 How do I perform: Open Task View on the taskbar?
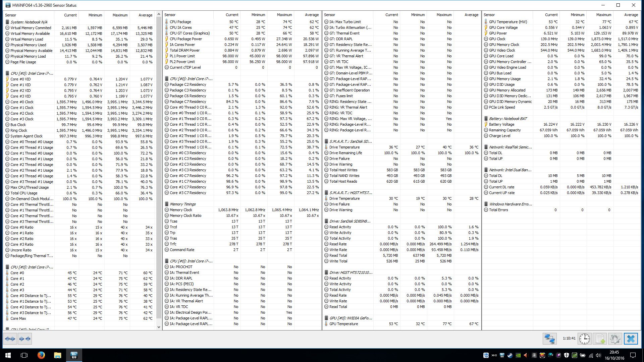point(24,355)
